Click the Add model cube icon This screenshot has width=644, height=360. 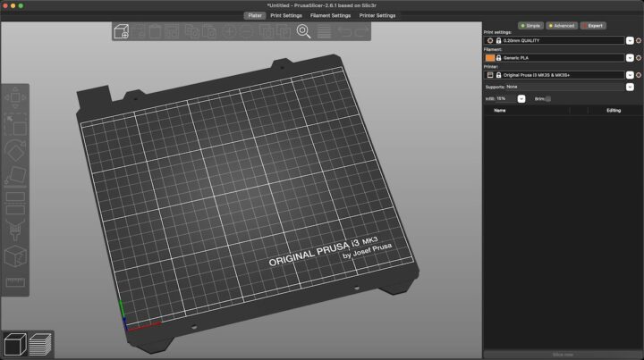(123, 32)
